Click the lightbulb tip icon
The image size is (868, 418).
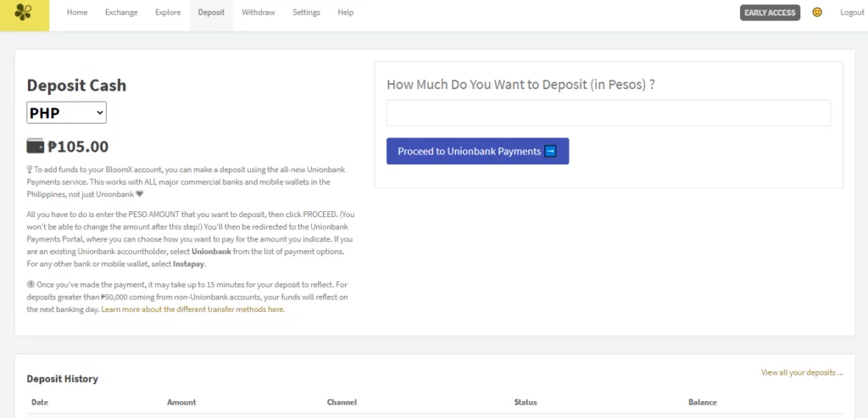(x=30, y=170)
